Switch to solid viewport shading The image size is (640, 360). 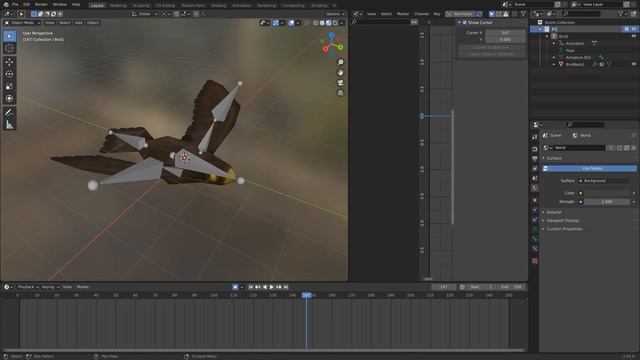click(x=322, y=23)
